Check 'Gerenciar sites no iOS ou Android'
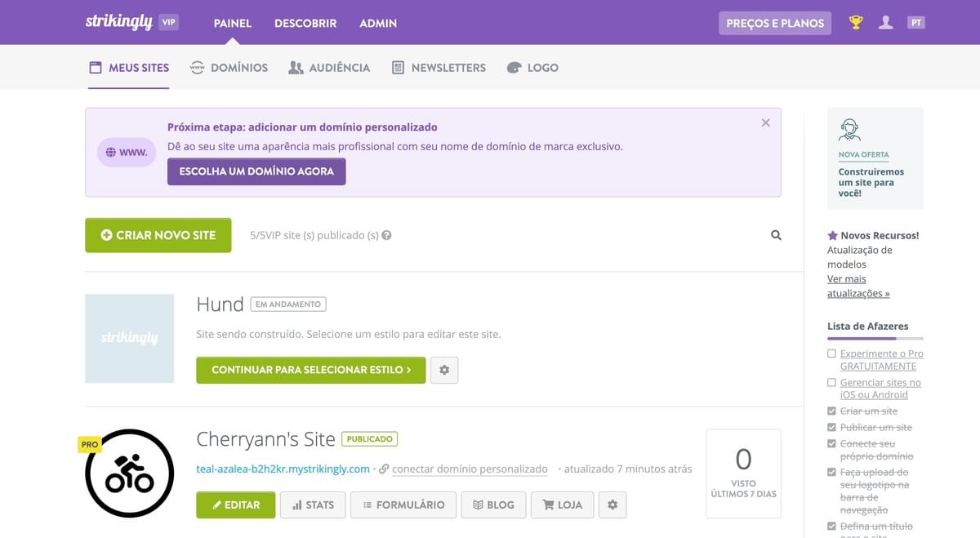This screenshot has width=980, height=538. 832,382
